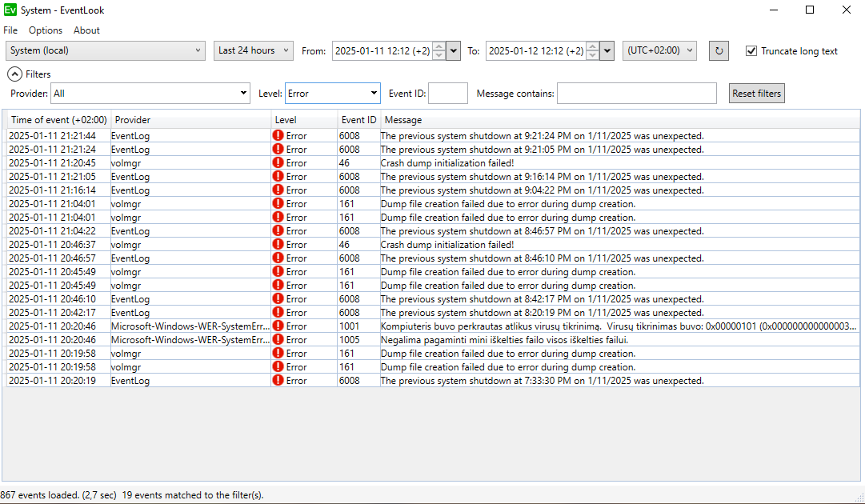Click the EventLook app icon in title bar
Image resolution: width=865 pixels, height=504 pixels.
(x=10, y=10)
